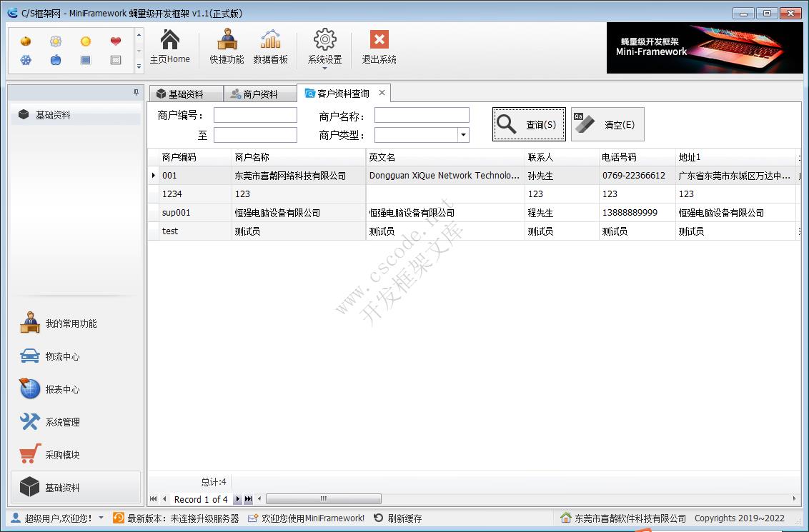Open the 数据看板 dashboard icon
The image size is (809, 532).
[272, 46]
